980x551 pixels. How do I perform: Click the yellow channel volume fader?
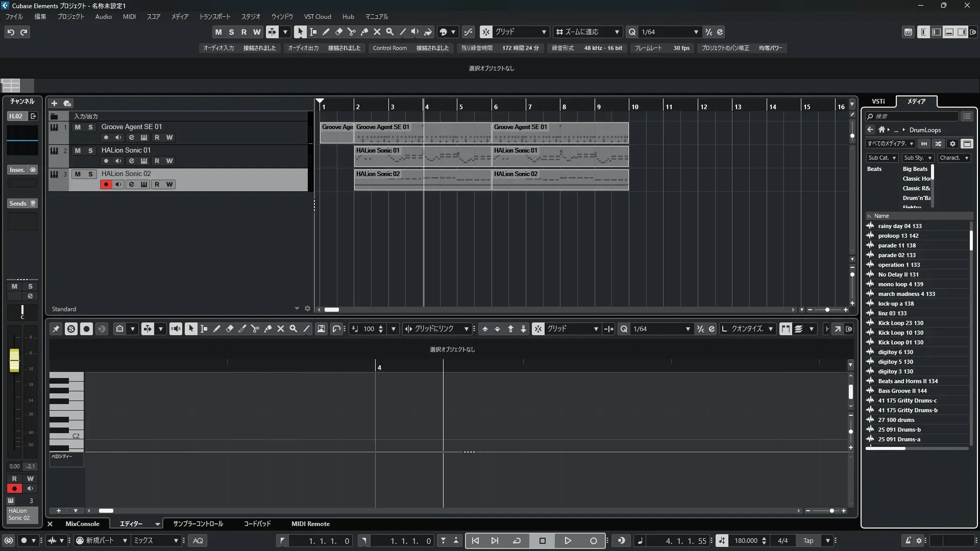14,360
